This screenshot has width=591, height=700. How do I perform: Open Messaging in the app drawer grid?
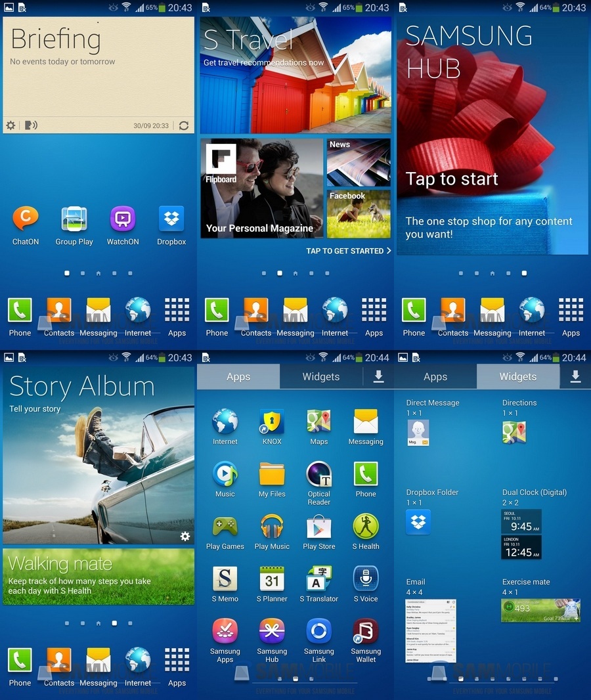click(x=366, y=422)
